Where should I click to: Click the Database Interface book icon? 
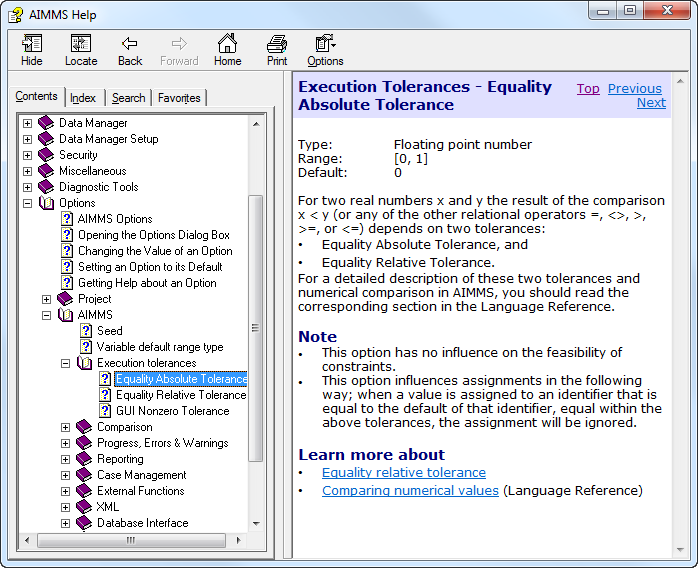(84, 523)
